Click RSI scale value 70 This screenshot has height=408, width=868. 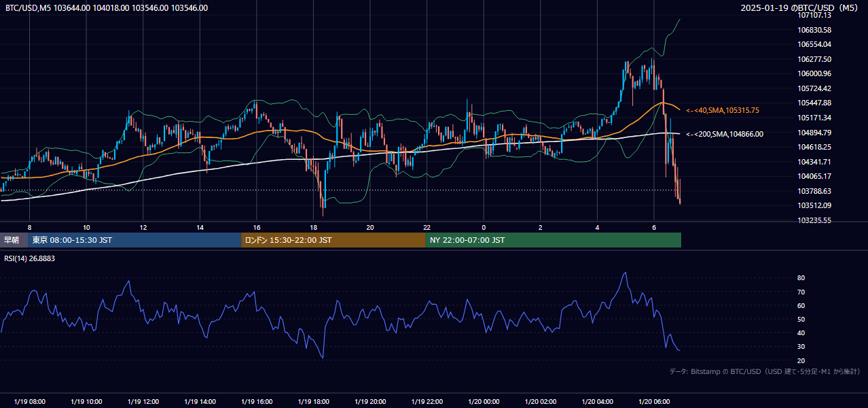click(x=801, y=292)
